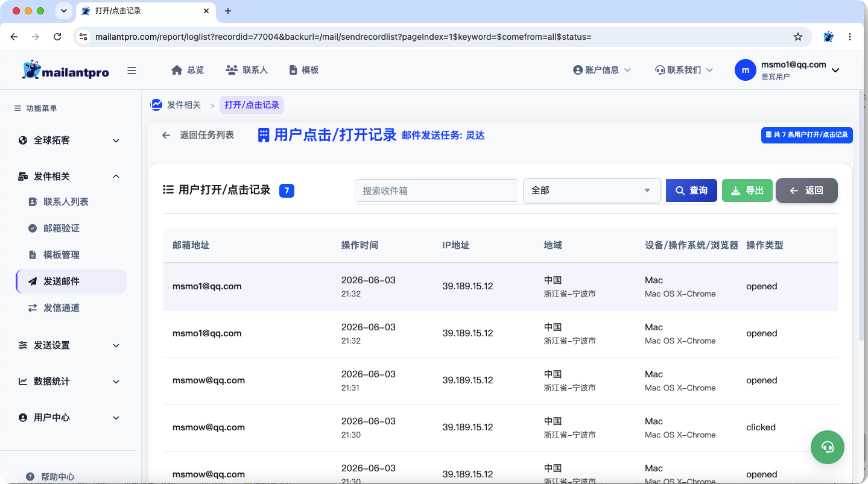
Task: Expand the 数据统计 sidebar section
Action: click(69, 382)
